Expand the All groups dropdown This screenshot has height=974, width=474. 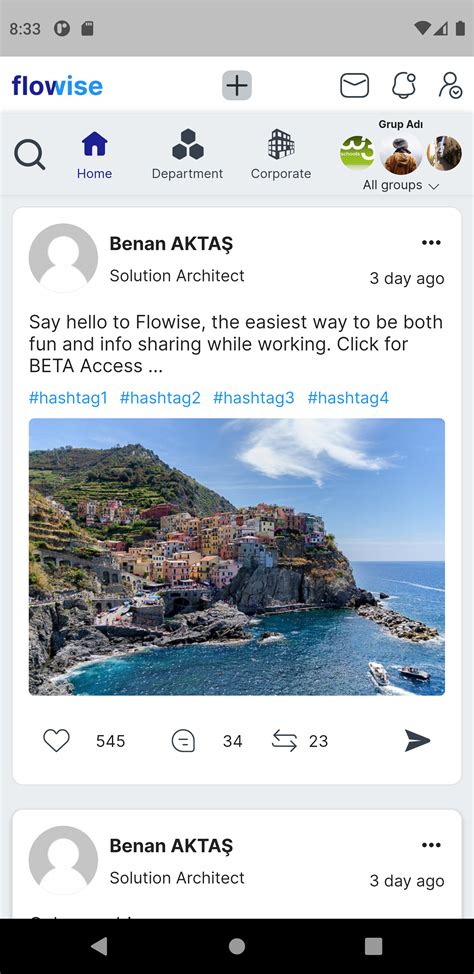401,185
